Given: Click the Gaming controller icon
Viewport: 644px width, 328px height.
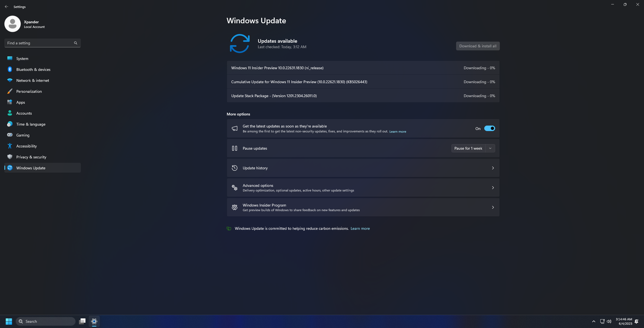Looking at the screenshot, I should point(10,135).
